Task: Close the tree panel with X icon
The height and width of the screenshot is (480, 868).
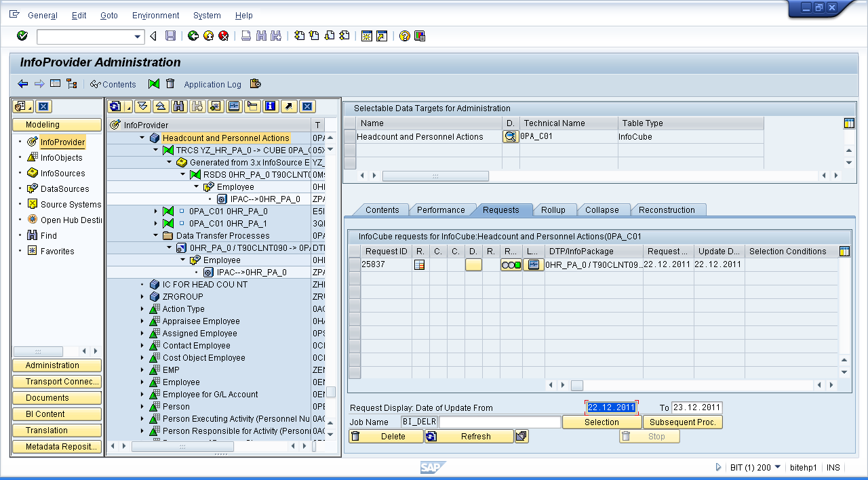Action: coord(307,106)
